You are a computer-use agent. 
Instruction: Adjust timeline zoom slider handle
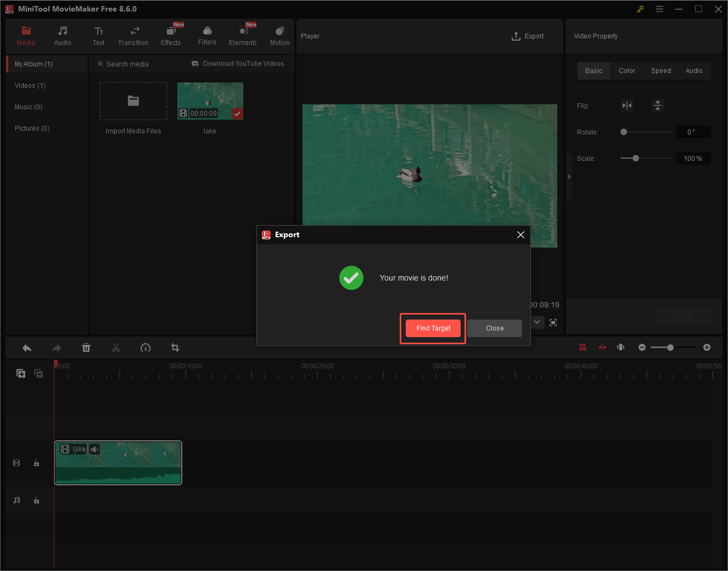point(670,348)
